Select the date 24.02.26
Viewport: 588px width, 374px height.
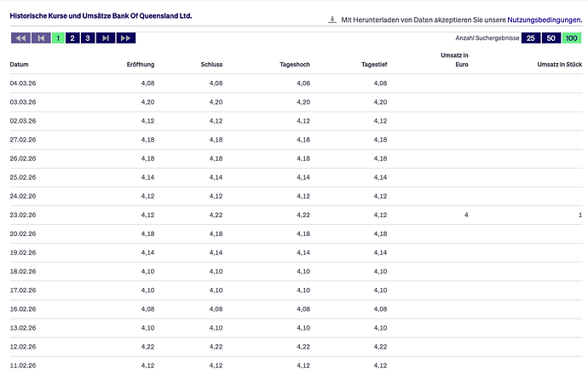(23, 196)
